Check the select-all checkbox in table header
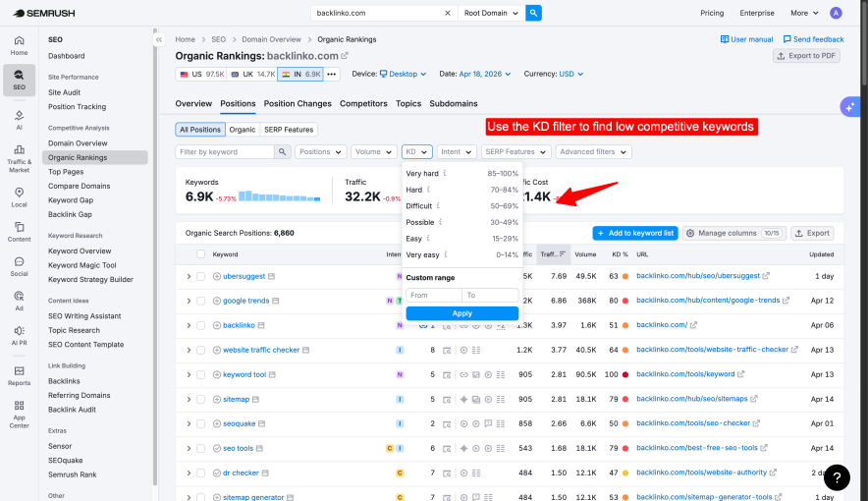 pyautogui.click(x=200, y=254)
